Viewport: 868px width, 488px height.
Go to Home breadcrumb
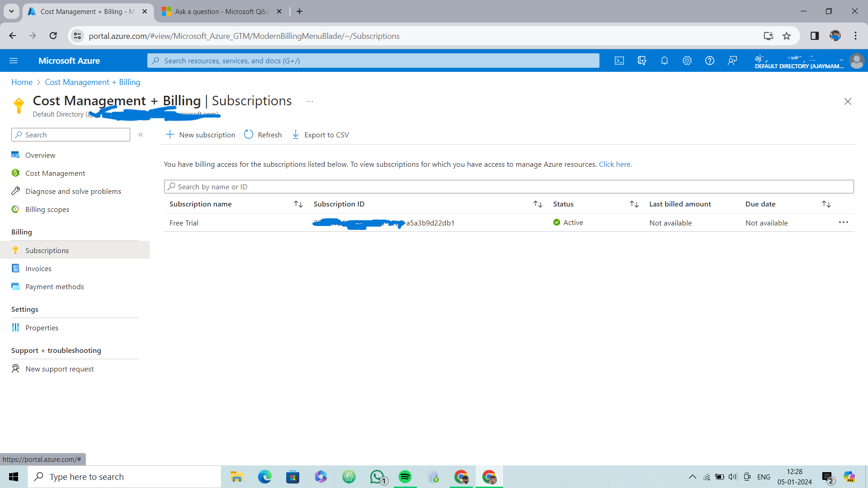coord(22,82)
